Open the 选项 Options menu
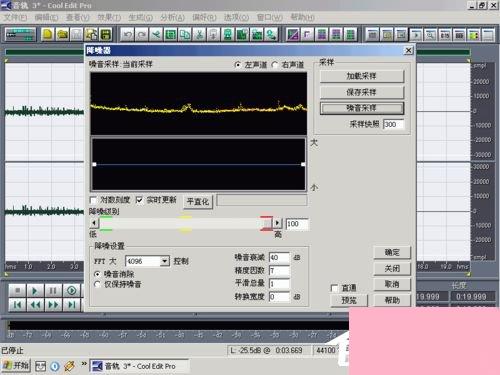The width and height of the screenshot is (500, 375). 236,17
